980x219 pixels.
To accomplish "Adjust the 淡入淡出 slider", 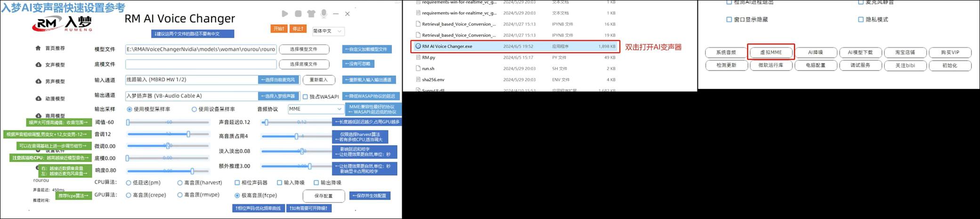I will click(x=296, y=151).
